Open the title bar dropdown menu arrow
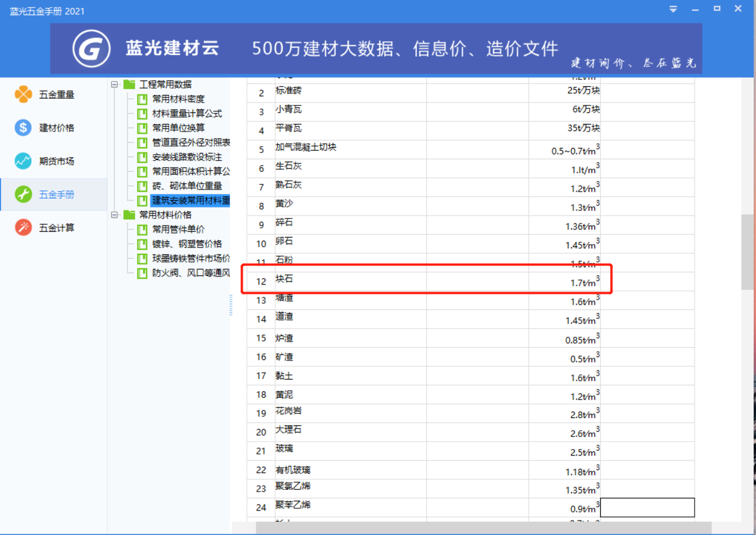 673,9
